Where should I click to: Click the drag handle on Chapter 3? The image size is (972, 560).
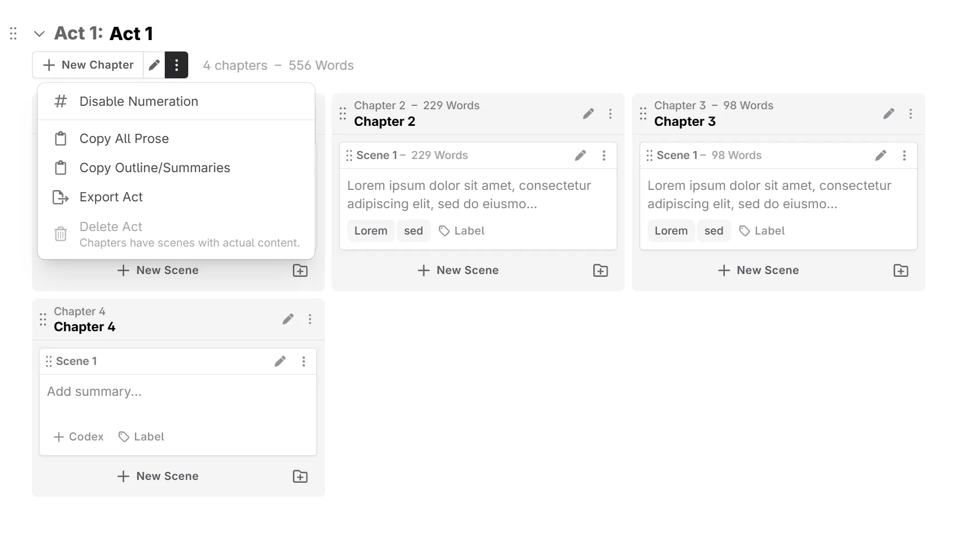click(x=643, y=114)
